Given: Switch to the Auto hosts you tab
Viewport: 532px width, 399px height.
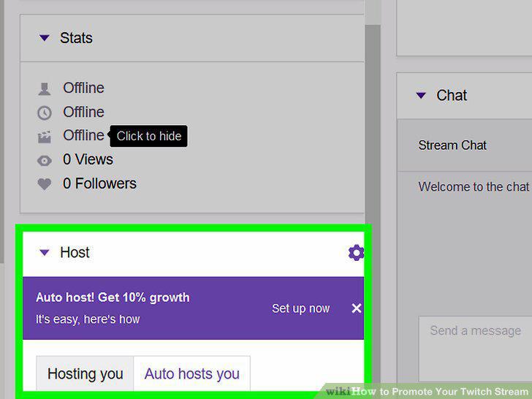Looking at the screenshot, I should [x=192, y=373].
